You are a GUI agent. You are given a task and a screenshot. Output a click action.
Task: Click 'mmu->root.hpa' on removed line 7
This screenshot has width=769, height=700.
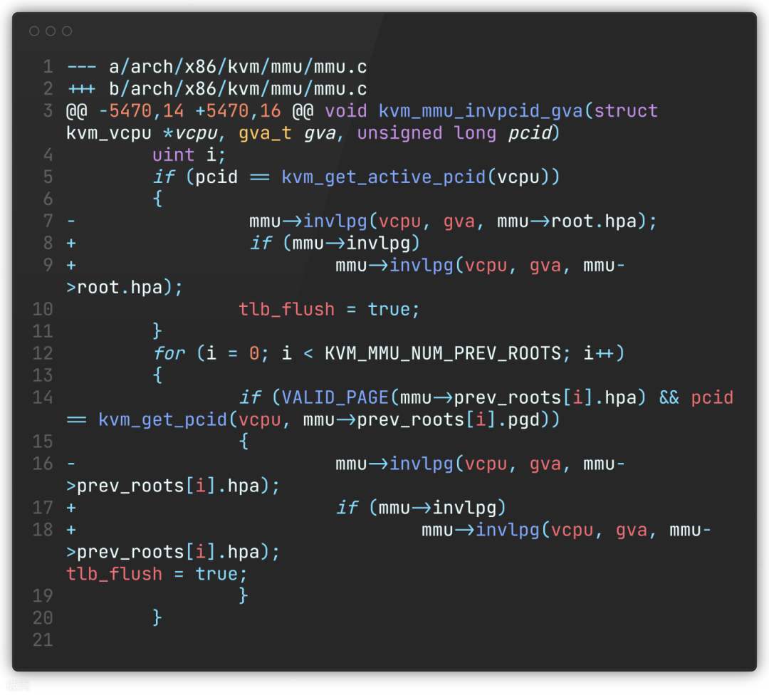click(x=567, y=221)
